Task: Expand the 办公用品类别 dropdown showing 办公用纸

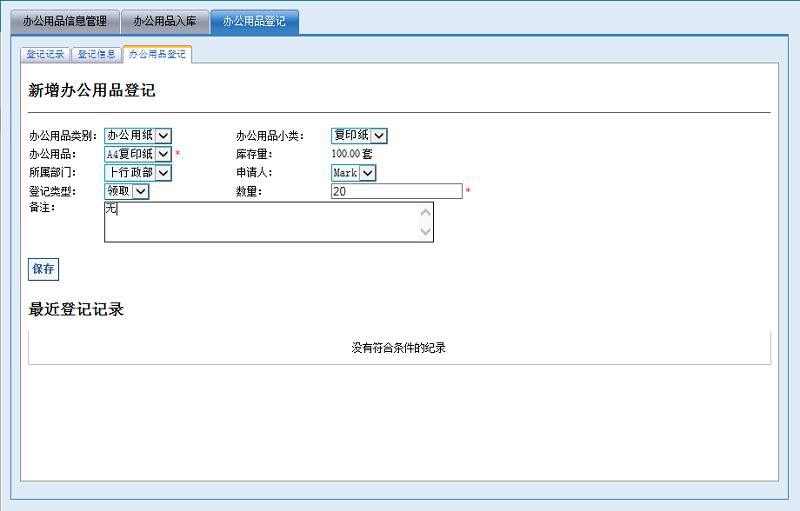Action: click(138, 136)
